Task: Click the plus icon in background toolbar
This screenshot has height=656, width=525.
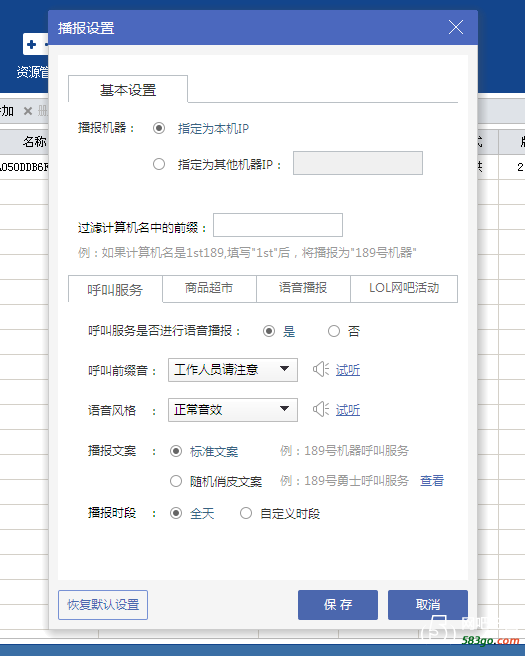Action: point(31,44)
